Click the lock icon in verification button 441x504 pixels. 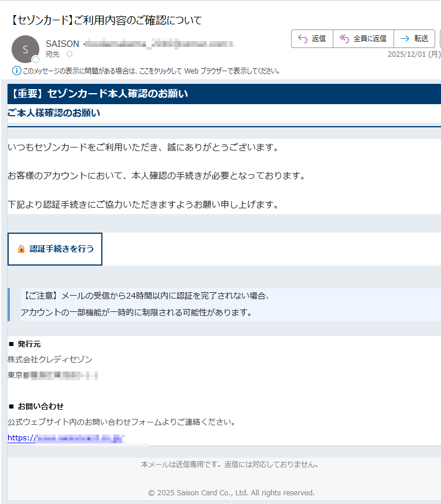click(21, 249)
